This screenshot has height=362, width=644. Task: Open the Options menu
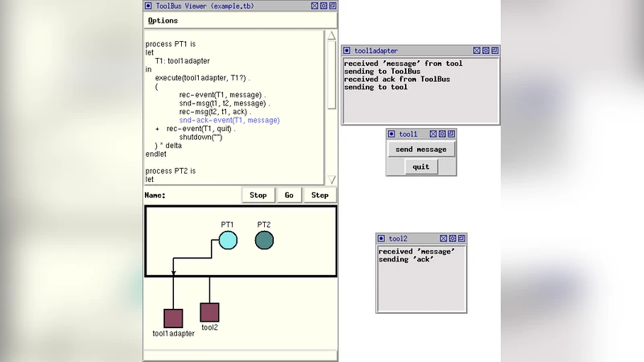pyautogui.click(x=163, y=20)
